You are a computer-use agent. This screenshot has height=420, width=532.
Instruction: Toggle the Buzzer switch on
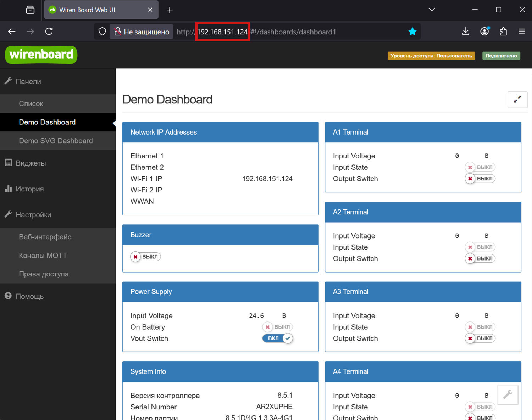(x=146, y=257)
